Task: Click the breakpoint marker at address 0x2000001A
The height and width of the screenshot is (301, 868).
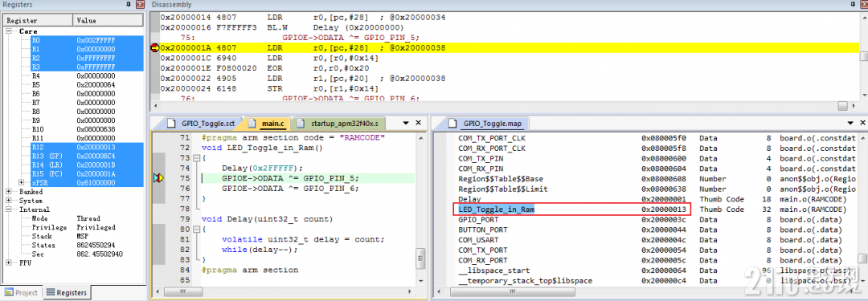Action: pyautogui.click(x=155, y=48)
